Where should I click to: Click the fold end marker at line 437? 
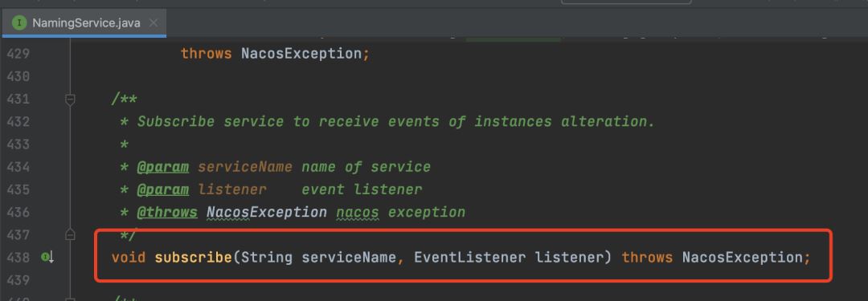point(70,234)
